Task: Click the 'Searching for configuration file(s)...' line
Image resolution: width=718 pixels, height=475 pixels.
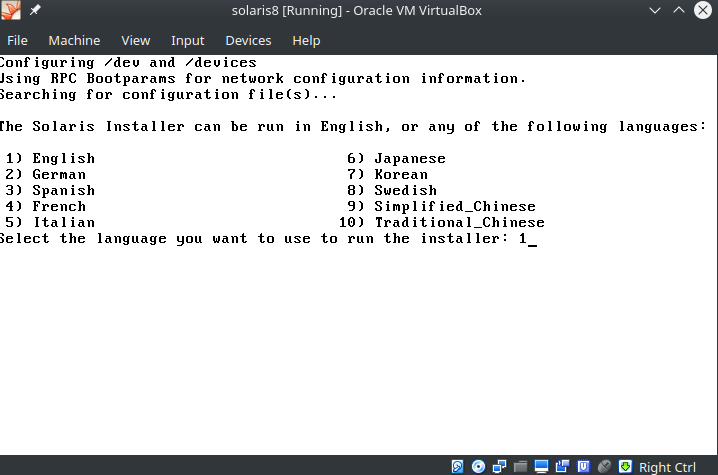Action: [x=169, y=95]
